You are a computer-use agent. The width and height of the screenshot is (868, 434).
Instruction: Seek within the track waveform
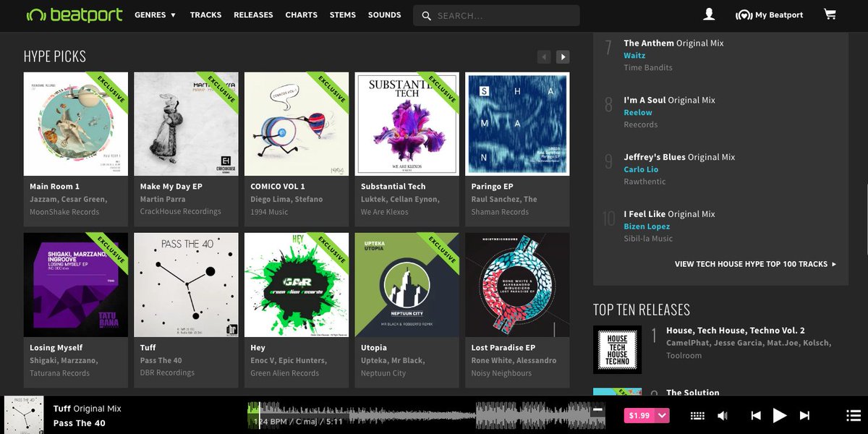[426, 415]
